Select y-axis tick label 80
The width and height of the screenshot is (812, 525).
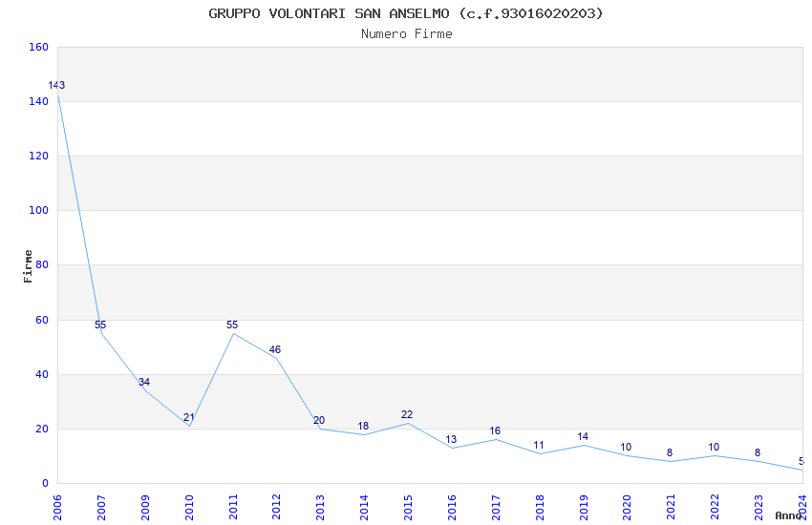coord(41,264)
